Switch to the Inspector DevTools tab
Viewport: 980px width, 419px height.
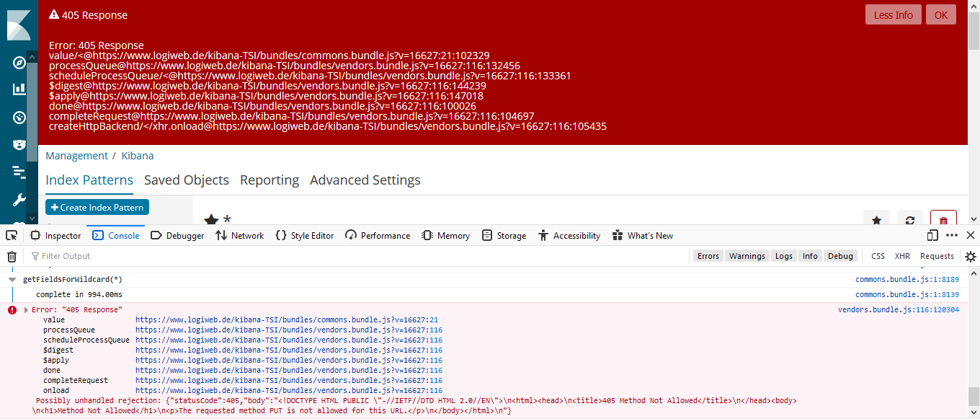(55, 235)
